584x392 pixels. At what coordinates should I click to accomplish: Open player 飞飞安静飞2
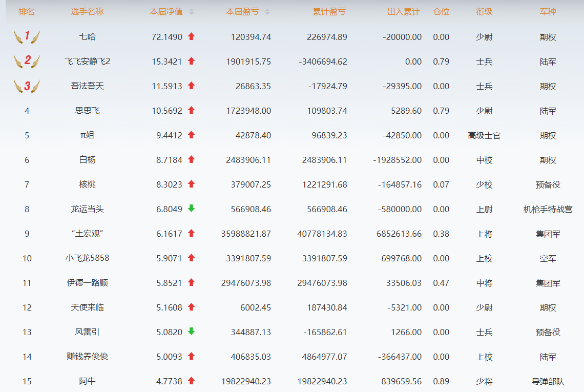87,61
